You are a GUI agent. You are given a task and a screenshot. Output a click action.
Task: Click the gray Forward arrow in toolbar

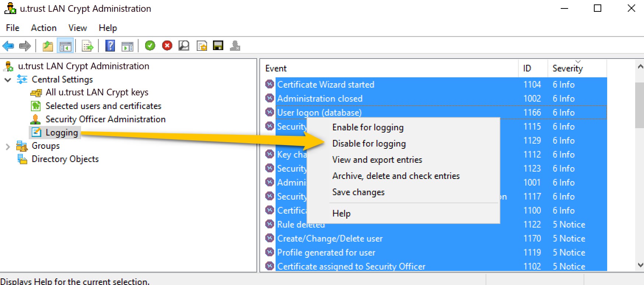(x=25, y=46)
